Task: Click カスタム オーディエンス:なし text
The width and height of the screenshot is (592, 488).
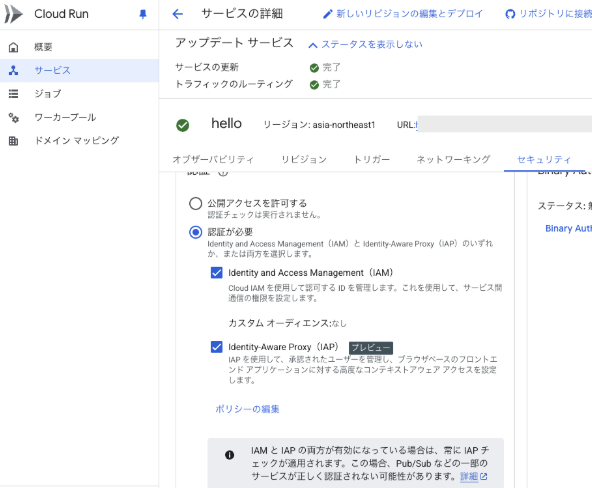Action: click(x=287, y=323)
